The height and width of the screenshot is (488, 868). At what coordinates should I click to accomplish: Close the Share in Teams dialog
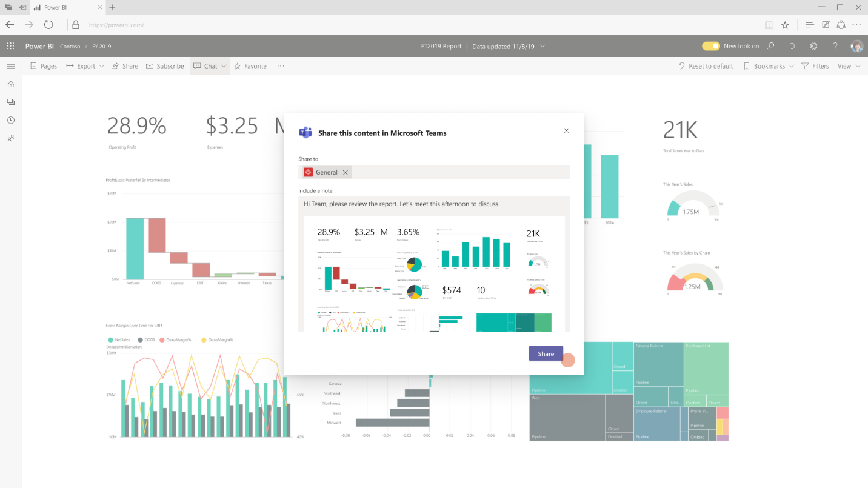coord(567,130)
